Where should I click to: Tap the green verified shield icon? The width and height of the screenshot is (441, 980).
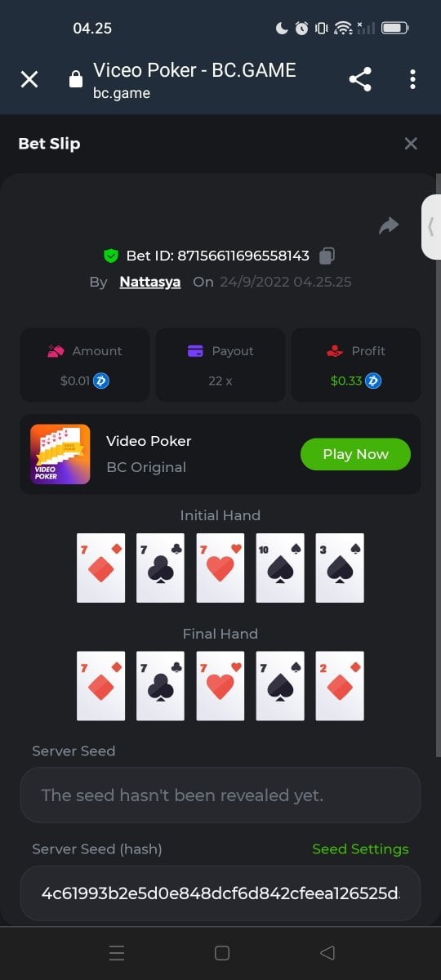click(111, 256)
